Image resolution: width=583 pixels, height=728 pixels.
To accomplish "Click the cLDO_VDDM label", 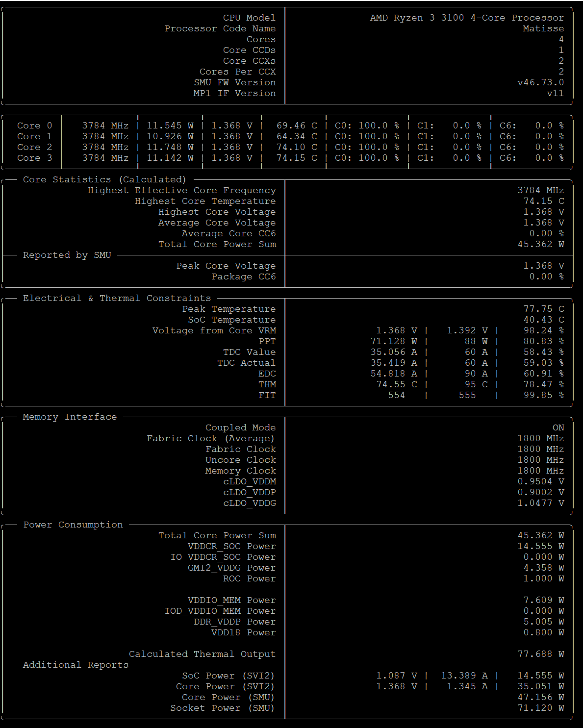I will click(x=249, y=481).
